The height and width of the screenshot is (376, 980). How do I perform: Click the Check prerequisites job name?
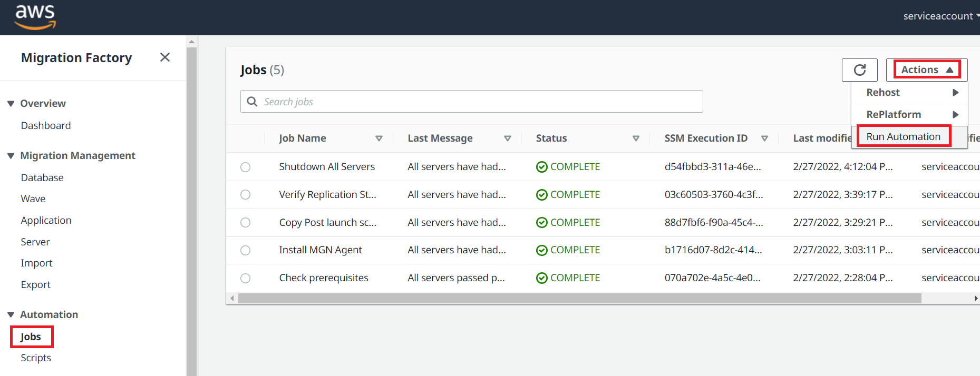(324, 278)
